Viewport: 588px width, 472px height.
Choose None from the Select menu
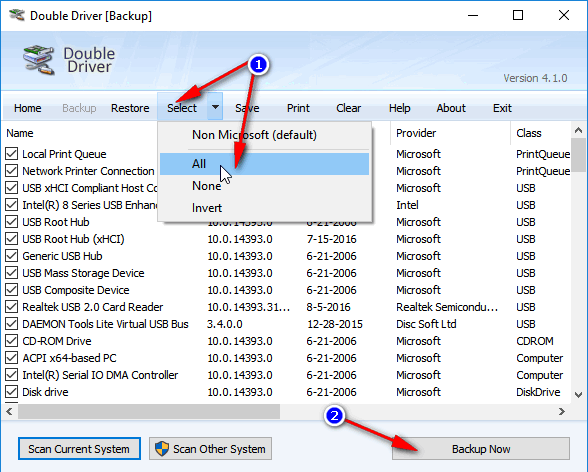coord(264,186)
